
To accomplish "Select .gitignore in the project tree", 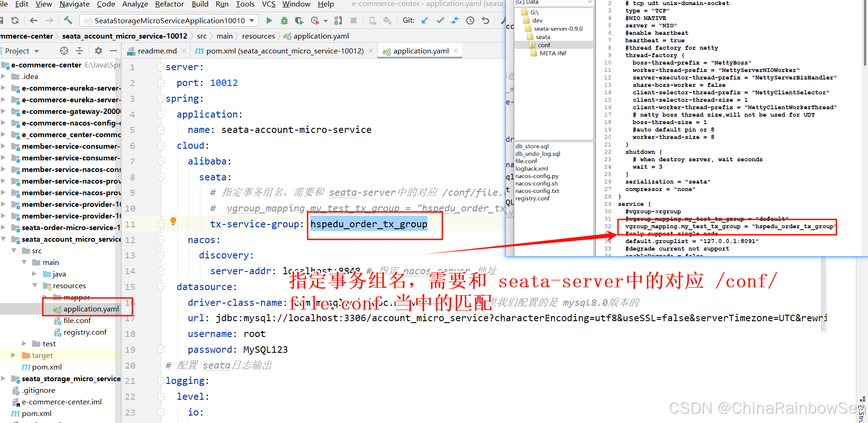I will 39,390.
